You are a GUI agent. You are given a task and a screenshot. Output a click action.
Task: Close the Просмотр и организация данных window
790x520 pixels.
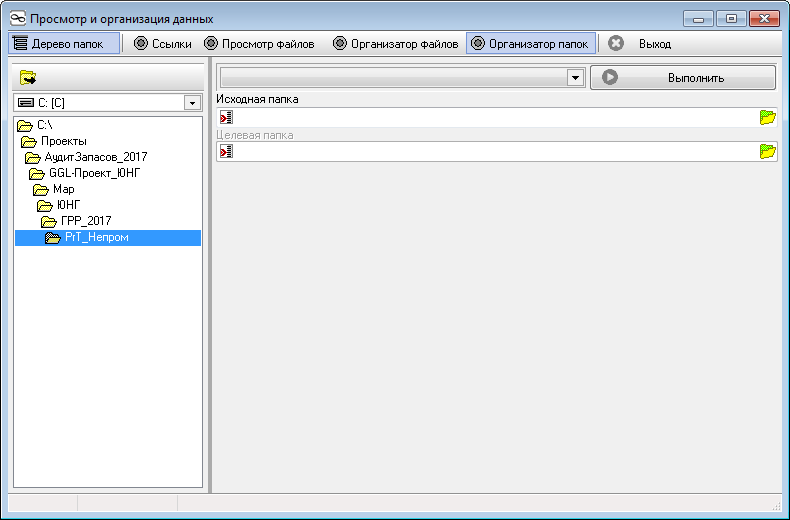pos(764,19)
